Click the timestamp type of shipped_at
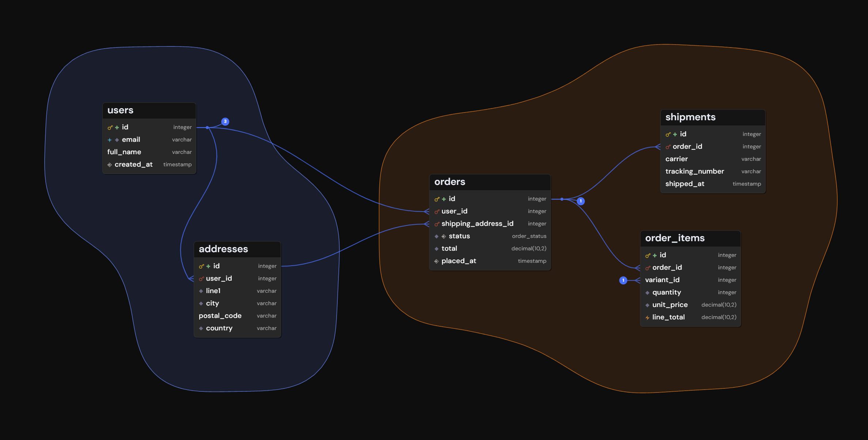The image size is (868, 440). point(747,184)
